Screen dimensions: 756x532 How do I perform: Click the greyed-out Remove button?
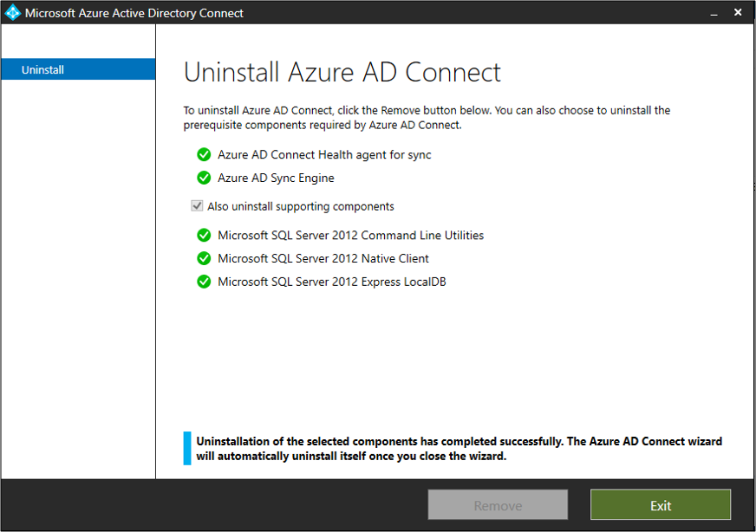[x=498, y=505]
